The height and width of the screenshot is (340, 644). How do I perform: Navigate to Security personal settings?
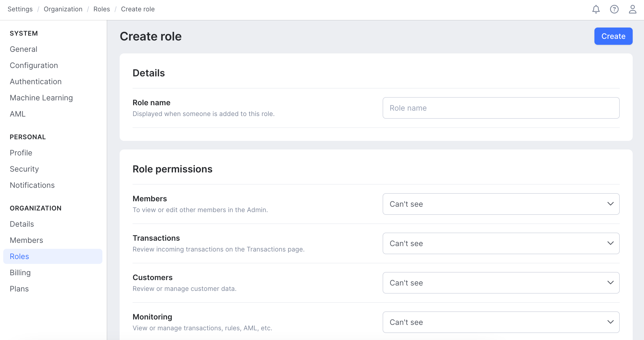(24, 169)
